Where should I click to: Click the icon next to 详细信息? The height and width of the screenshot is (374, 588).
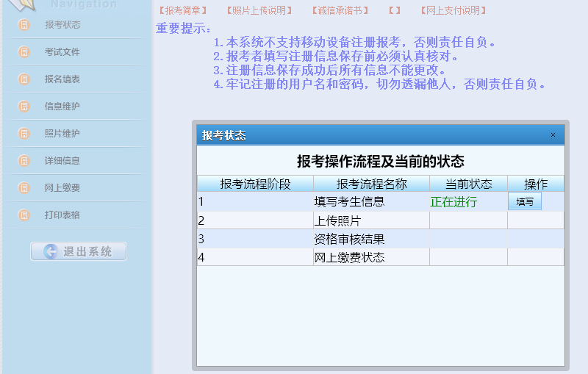coord(24,161)
